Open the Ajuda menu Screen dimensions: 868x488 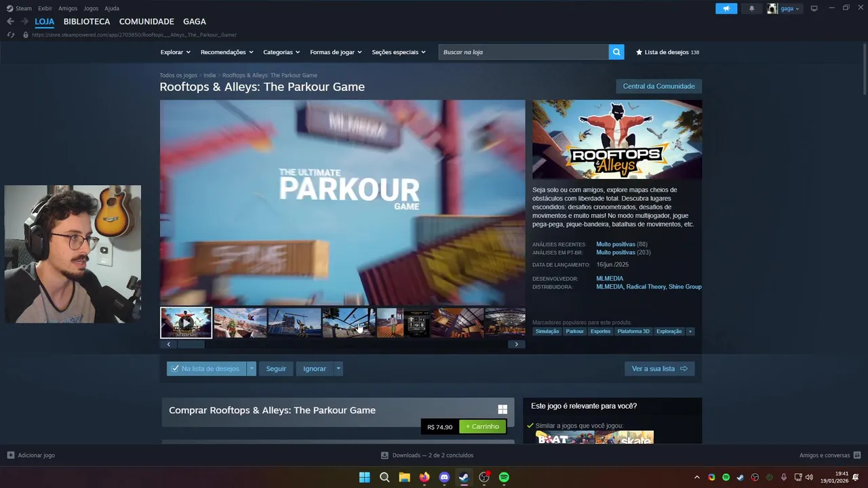click(112, 8)
